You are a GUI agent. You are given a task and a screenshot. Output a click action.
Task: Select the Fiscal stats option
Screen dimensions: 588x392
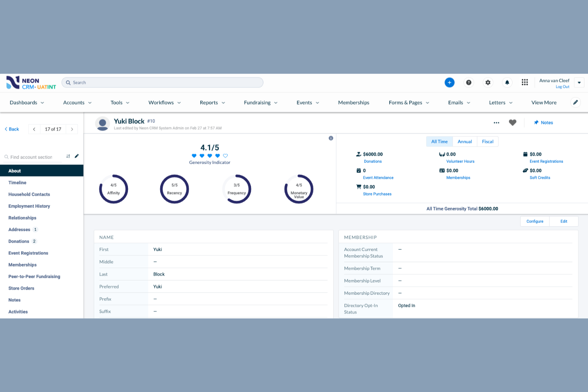pyautogui.click(x=487, y=141)
